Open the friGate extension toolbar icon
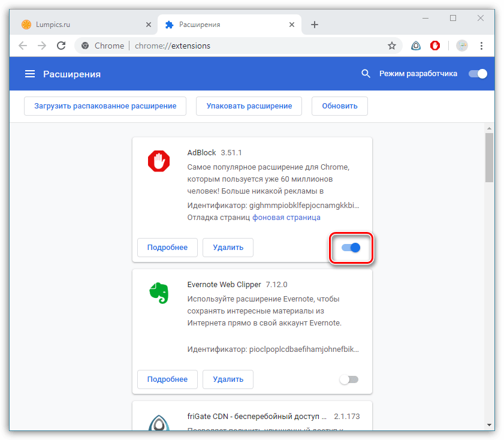This screenshot has height=440, width=504. pos(416,46)
